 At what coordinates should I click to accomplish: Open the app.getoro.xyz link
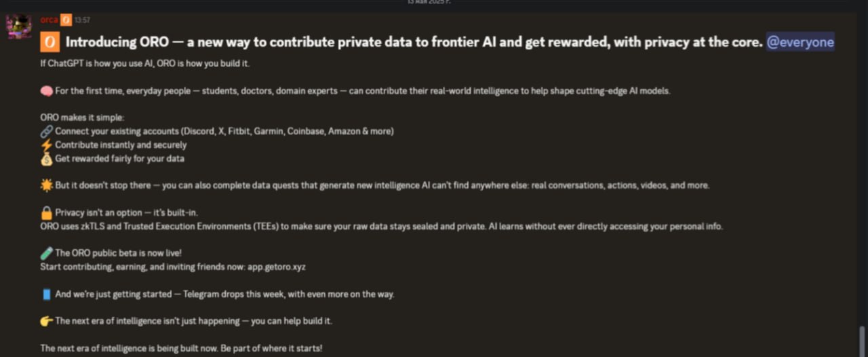[276, 267]
